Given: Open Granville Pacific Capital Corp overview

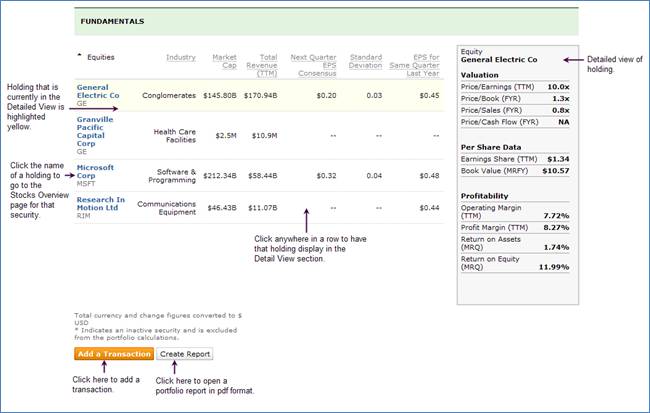Looking at the screenshot, I should (x=95, y=131).
